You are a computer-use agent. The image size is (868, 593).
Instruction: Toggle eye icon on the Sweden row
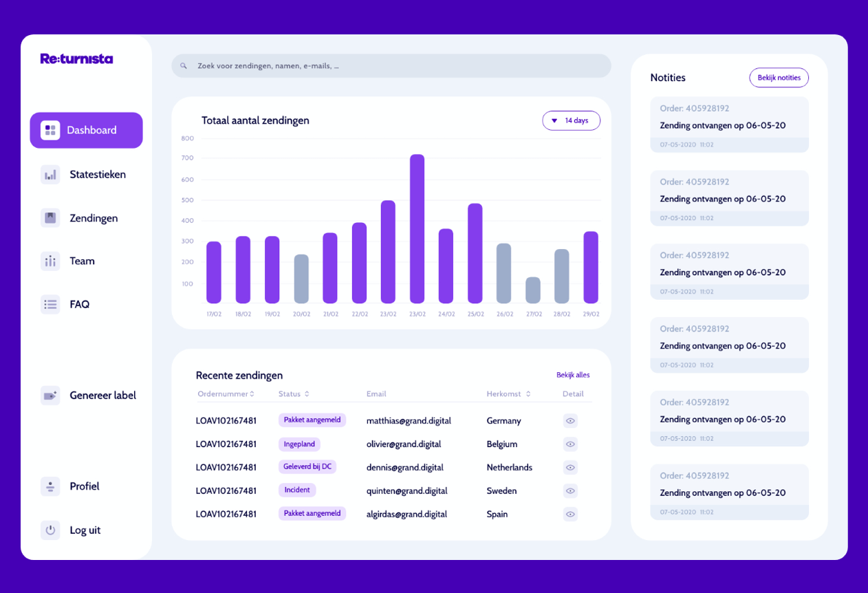[570, 491]
